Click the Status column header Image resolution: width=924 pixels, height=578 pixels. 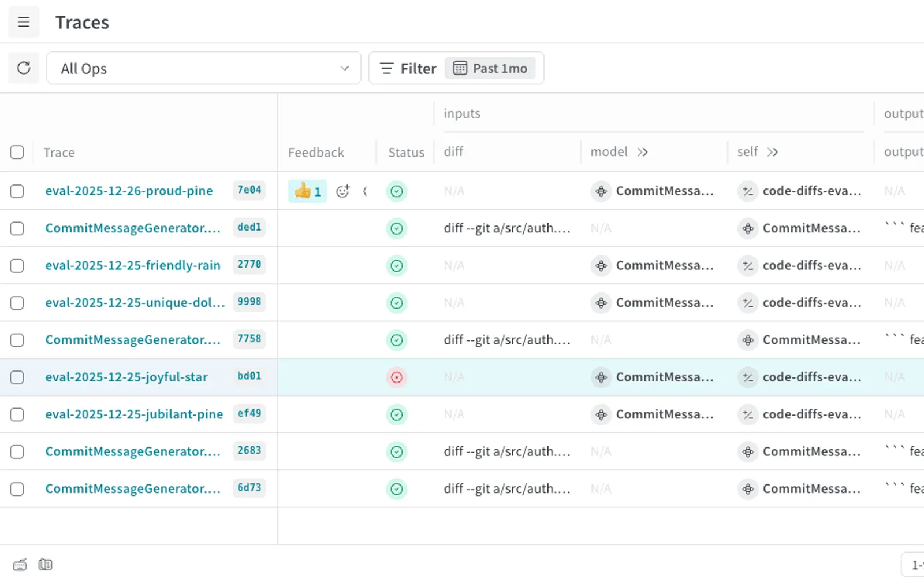pyautogui.click(x=406, y=153)
